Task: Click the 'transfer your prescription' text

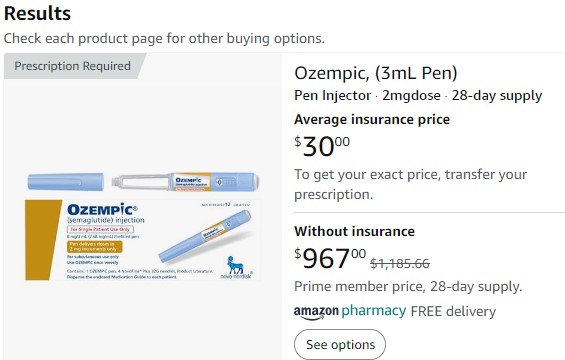Action: pos(411,184)
